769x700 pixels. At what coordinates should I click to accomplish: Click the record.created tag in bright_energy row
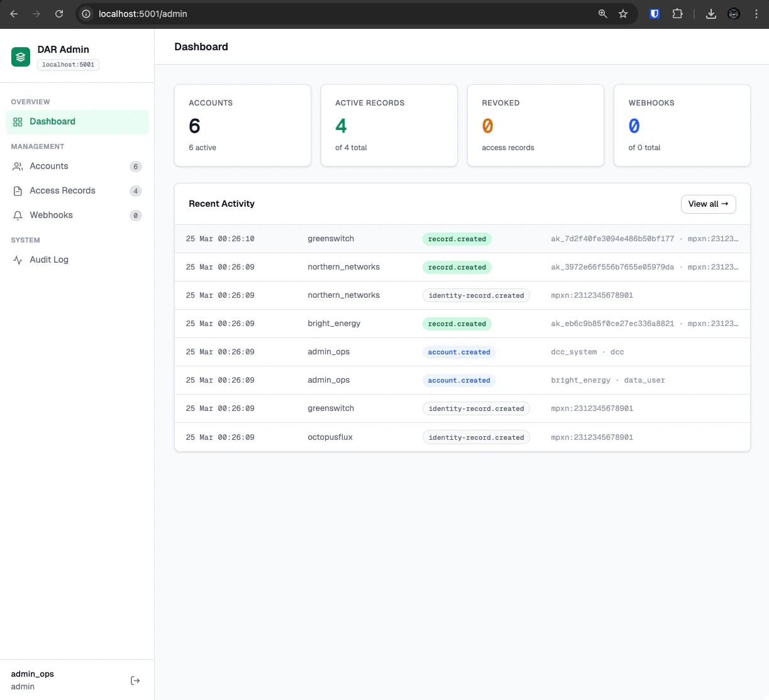point(457,324)
